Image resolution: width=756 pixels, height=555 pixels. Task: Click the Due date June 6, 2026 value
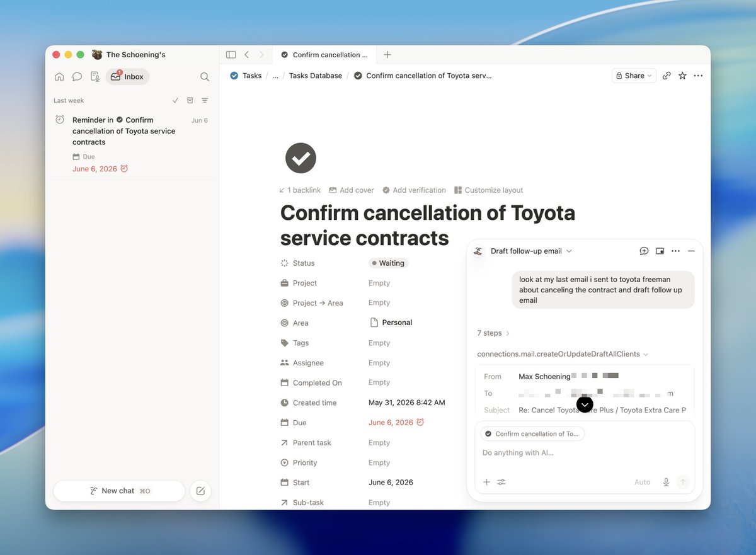click(x=396, y=423)
